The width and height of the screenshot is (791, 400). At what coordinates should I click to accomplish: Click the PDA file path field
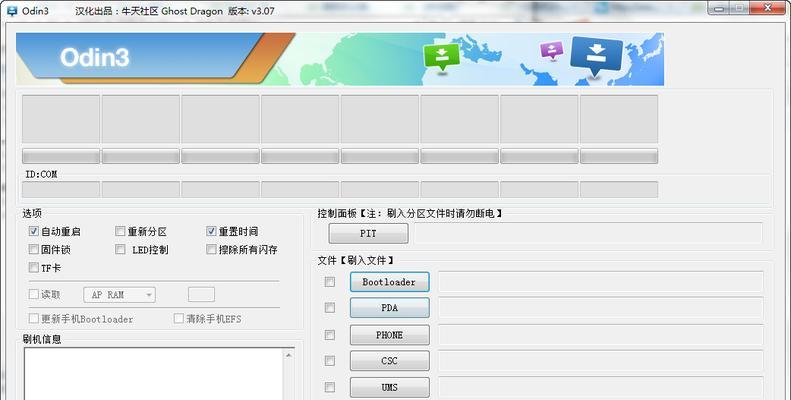point(600,308)
